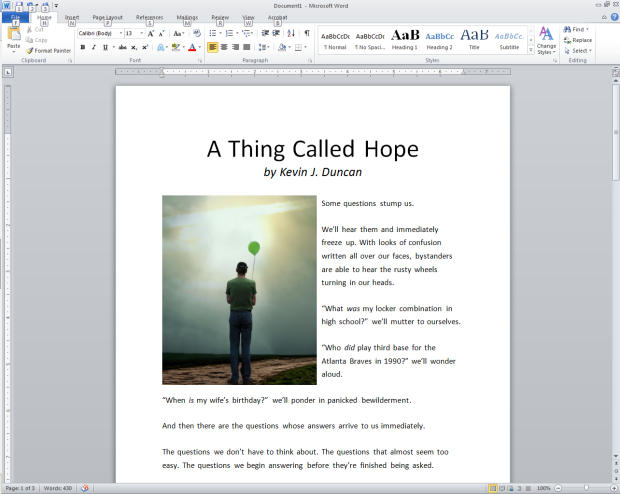
Task: Click the Change Styles icon
Action: coord(546,34)
